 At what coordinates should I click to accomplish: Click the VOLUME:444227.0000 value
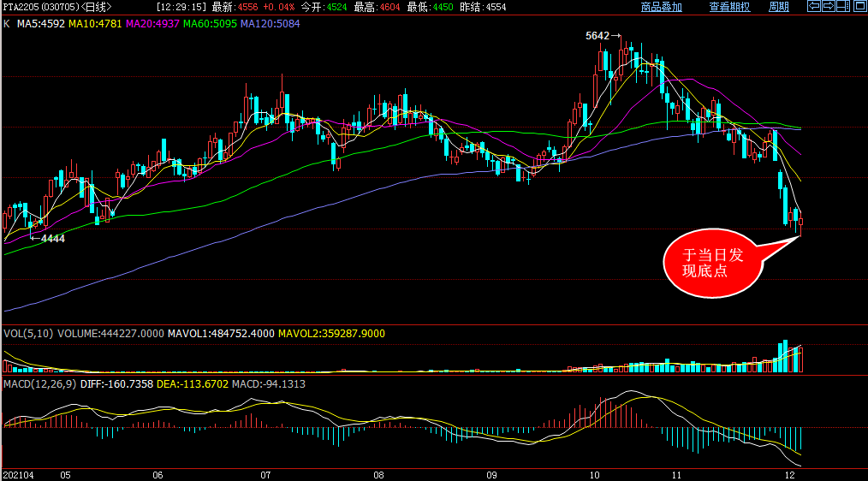110,334
